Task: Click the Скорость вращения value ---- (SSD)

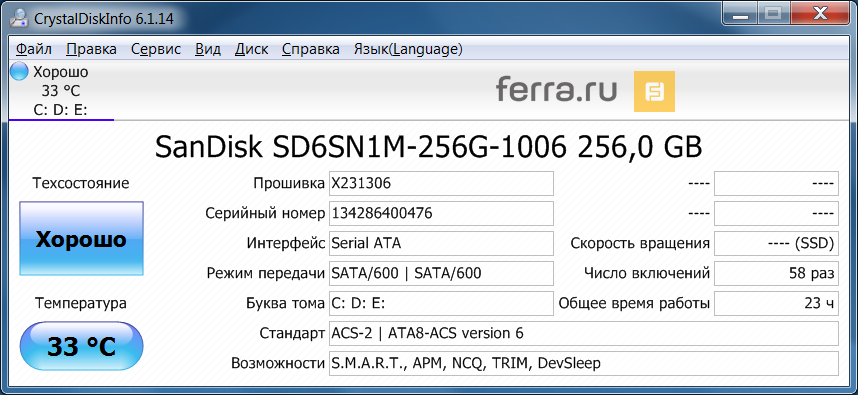Action: point(776,243)
